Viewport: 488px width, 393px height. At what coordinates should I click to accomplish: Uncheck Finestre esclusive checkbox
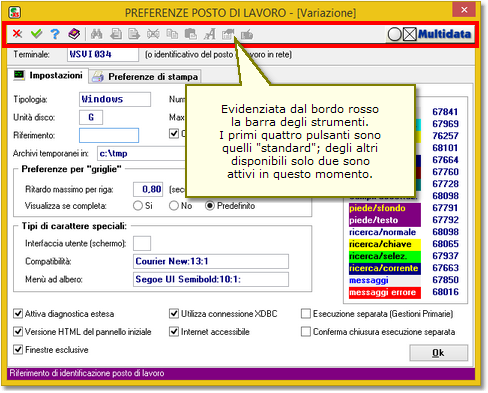(18, 350)
